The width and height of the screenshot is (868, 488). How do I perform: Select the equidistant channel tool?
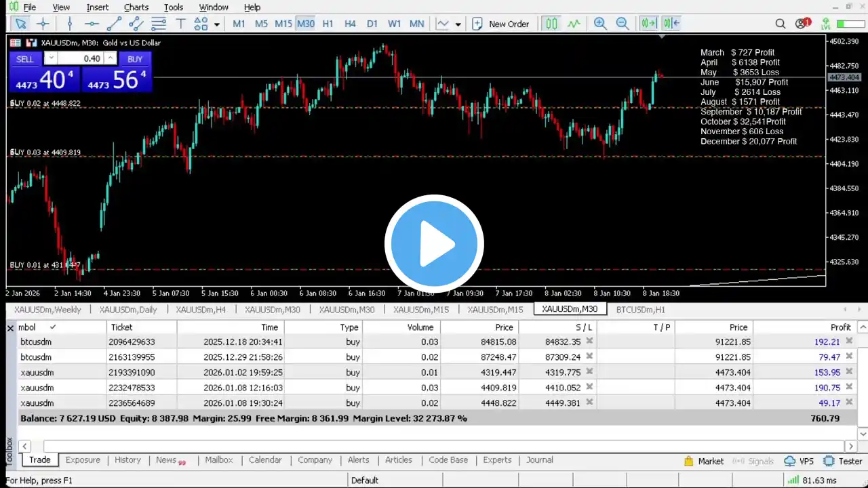136,24
